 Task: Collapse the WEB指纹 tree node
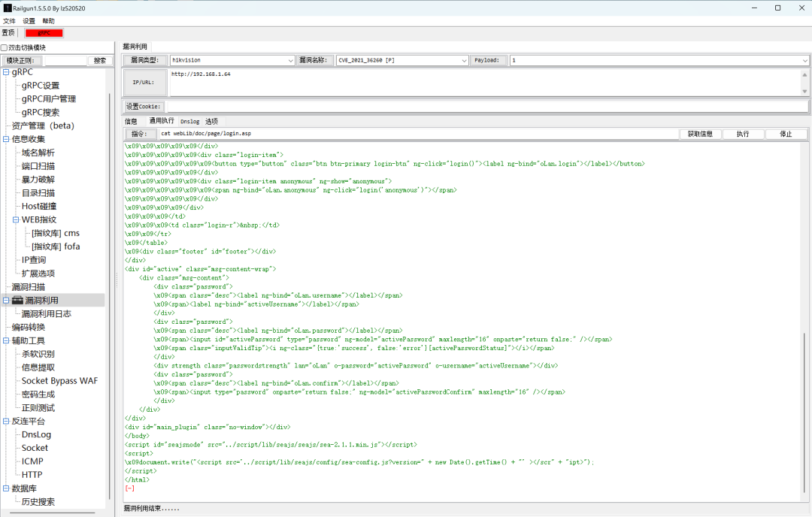pyautogui.click(x=16, y=219)
